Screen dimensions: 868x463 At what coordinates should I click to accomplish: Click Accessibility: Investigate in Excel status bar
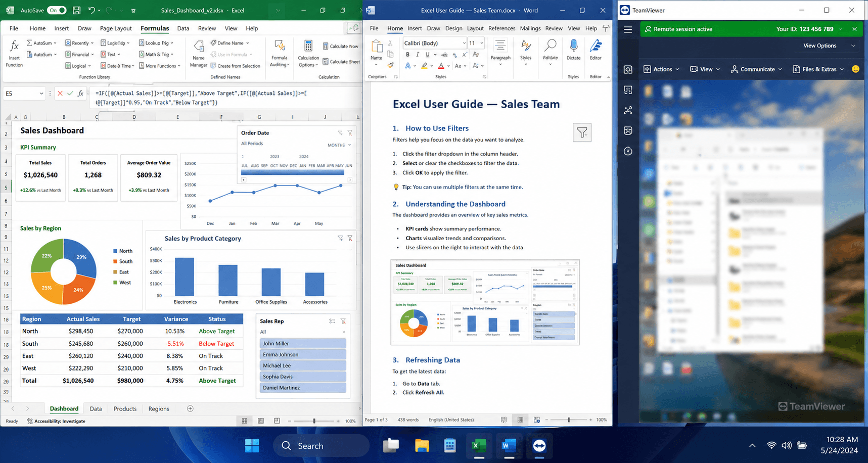point(56,421)
